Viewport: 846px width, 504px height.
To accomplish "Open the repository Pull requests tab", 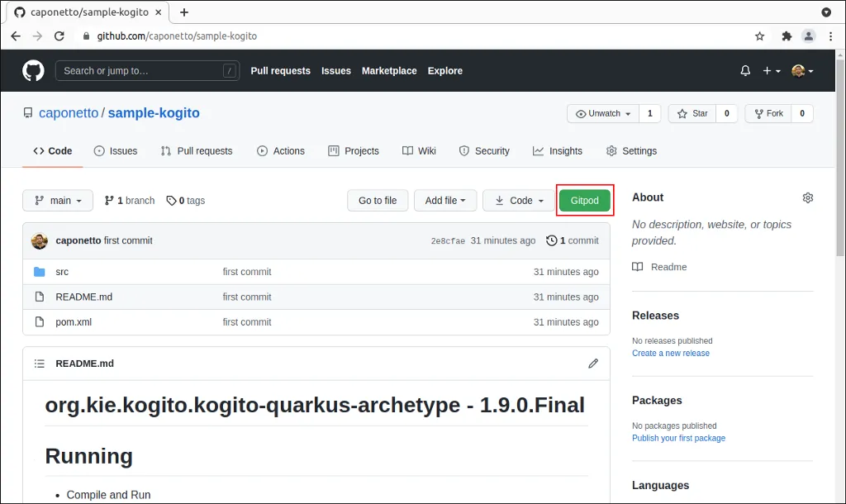I will (197, 151).
